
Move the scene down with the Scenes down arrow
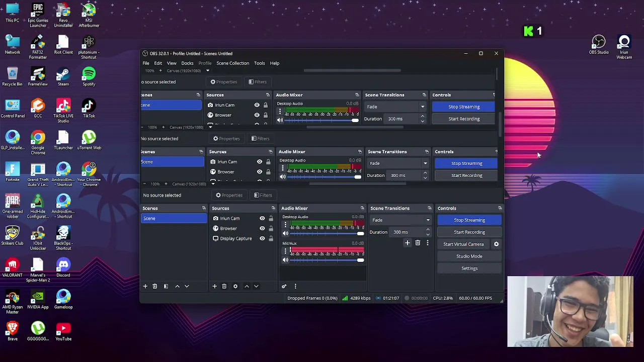(187, 286)
